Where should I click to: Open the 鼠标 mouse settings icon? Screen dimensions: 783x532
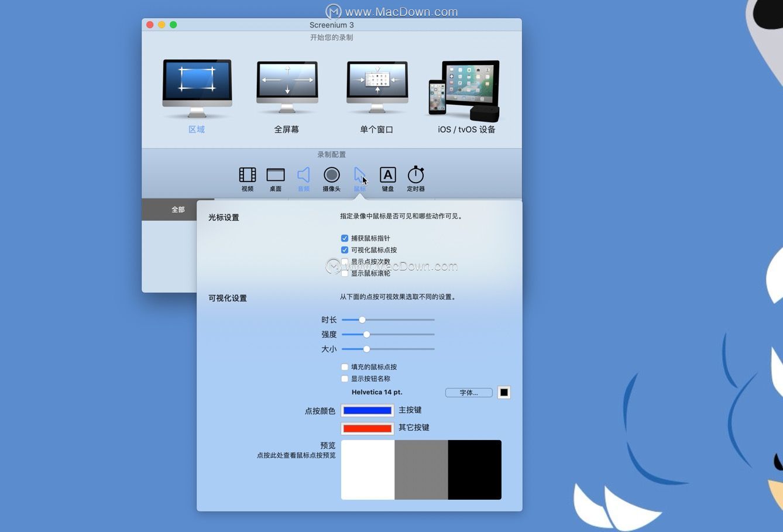tap(359, 174)
